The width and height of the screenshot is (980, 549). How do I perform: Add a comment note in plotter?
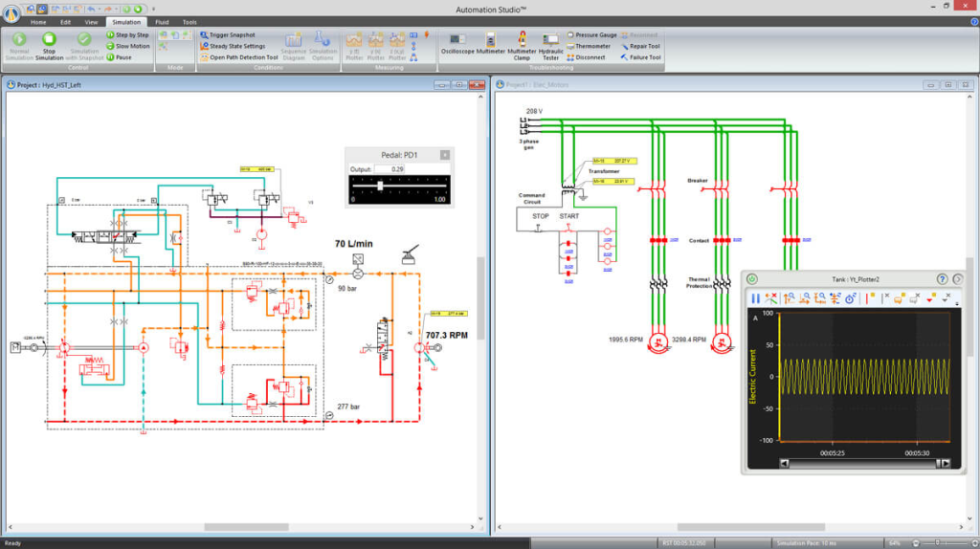pyautogui.click(x=900, y=298)
